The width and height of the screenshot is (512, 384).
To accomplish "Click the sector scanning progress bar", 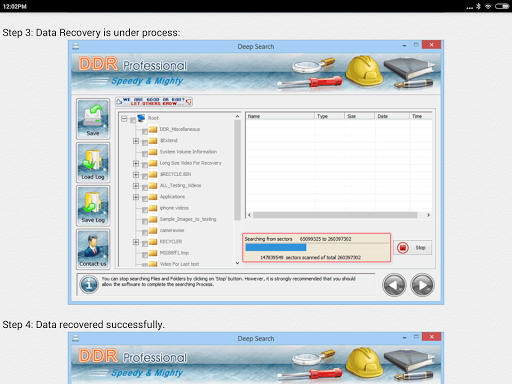I will point(316,247).
